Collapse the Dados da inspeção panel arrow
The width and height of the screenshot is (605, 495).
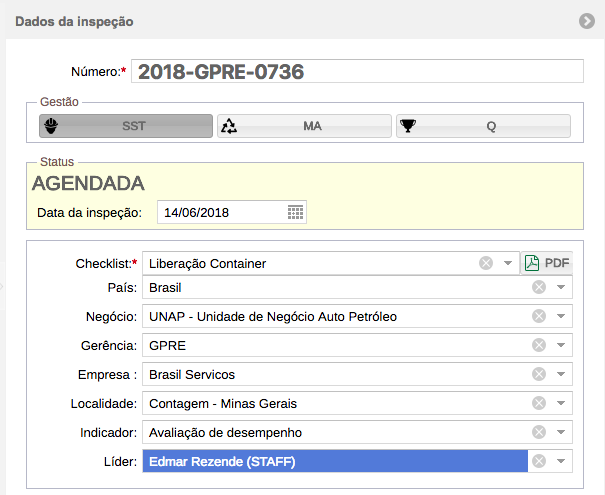point(587,21)
